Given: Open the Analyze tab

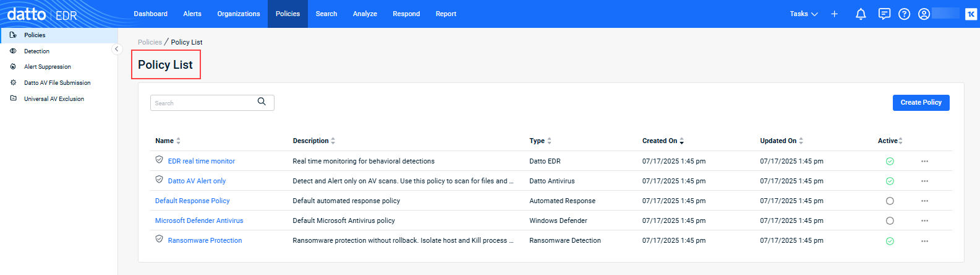Looking at the screenshot, I should tap(365, 14).
